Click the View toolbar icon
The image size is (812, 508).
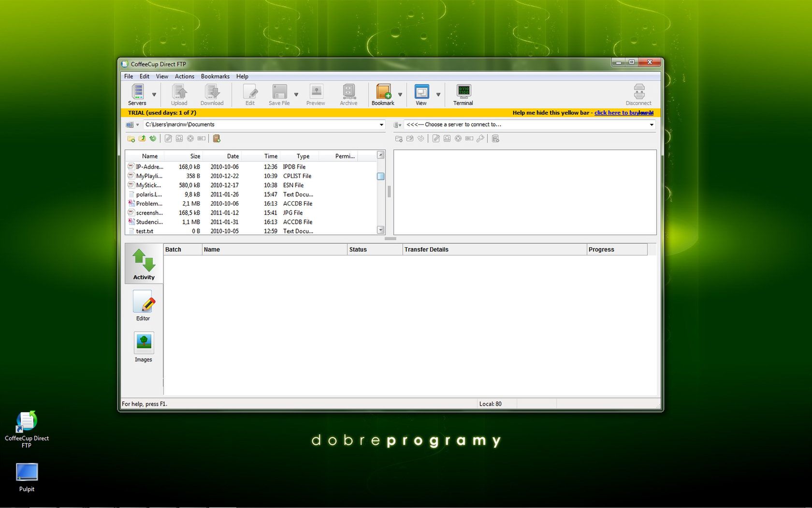click(421, 94)
